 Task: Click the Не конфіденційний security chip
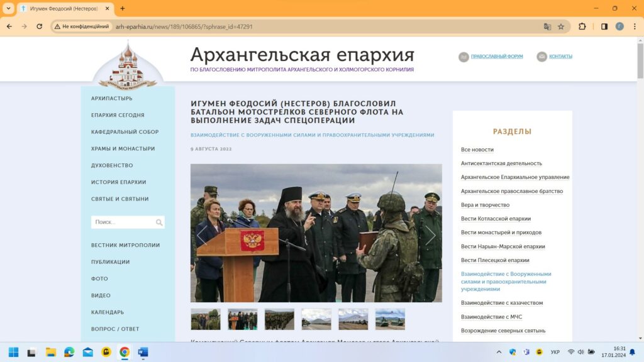82,26
